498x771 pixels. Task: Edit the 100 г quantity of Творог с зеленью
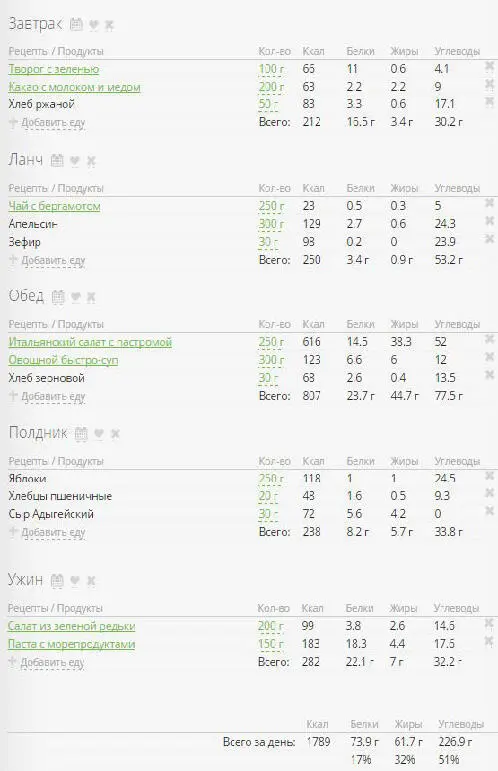point(271,69)
